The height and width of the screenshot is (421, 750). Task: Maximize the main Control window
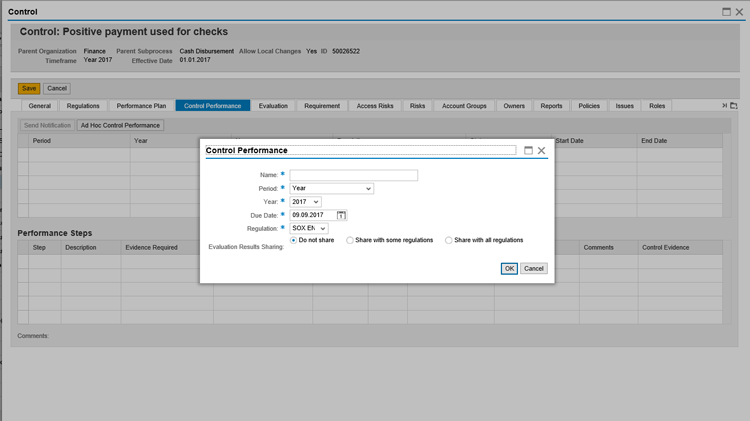726,11
